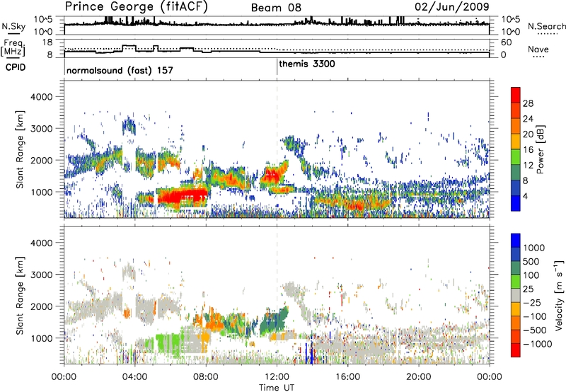
Task: Click the "2000" range tick of power panel
Action: pyautogui.click(x=41, y=160)
